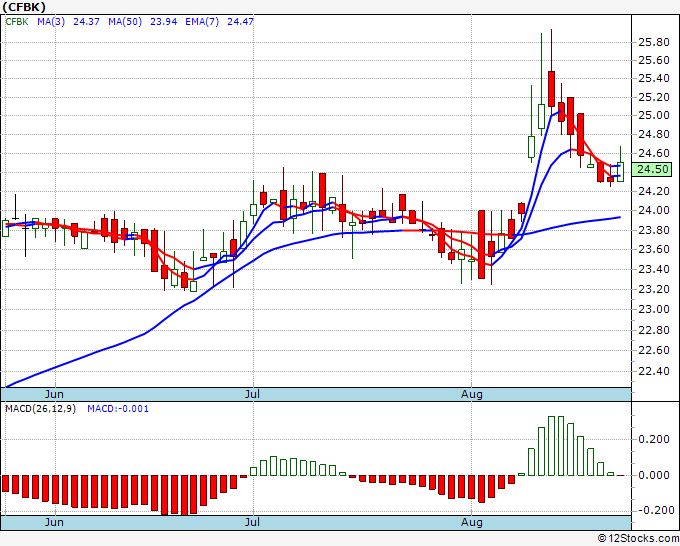Screen dimensions: 680x546
Task: Click Jun on the MACD panel date axis
Action: (x=54, y=522)
